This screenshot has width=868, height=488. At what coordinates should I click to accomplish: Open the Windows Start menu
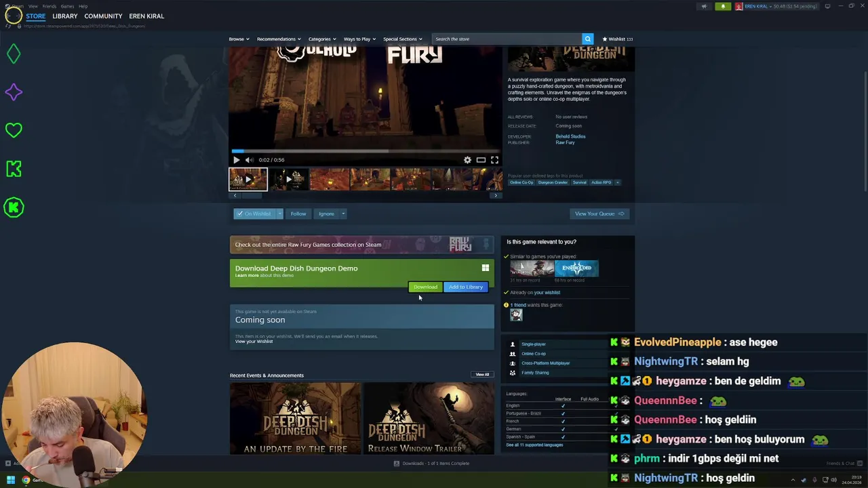pyautogui.click(x=10, y=480)
